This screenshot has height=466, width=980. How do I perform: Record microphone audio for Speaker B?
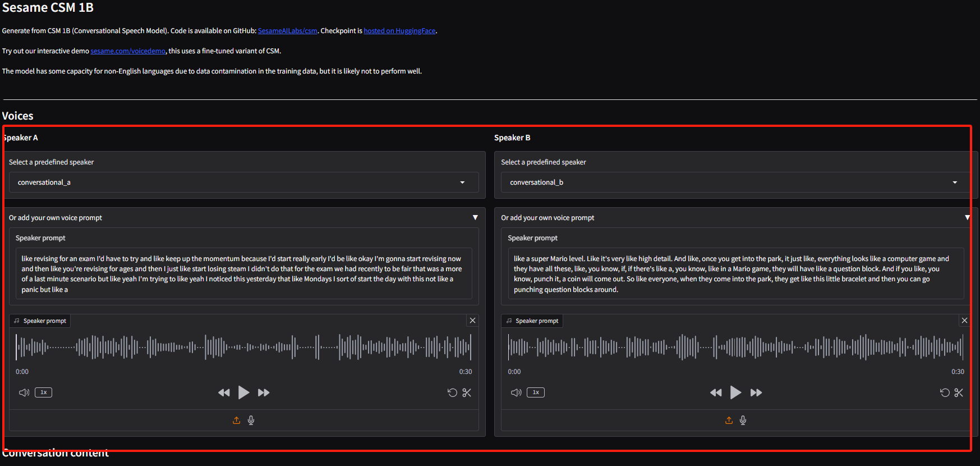[x=743, y=420]
